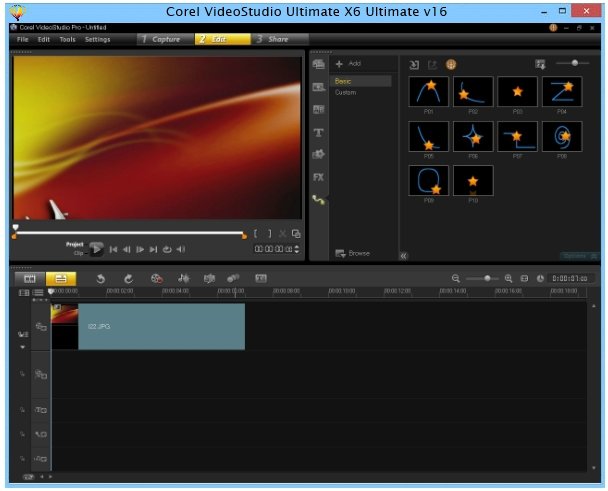
Task: Click the Redo arrow in timeline toolbar
Action: tap(128, 278)
